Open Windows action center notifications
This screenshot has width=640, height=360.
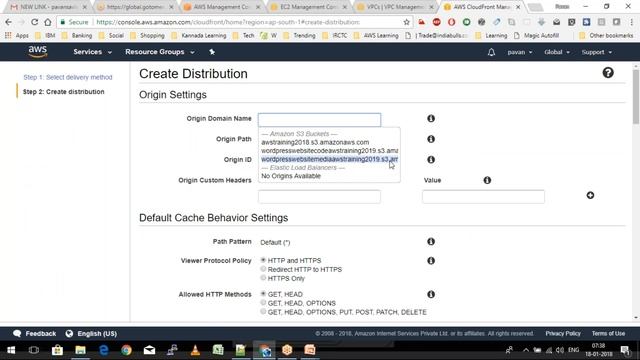[x=625, y=350]
